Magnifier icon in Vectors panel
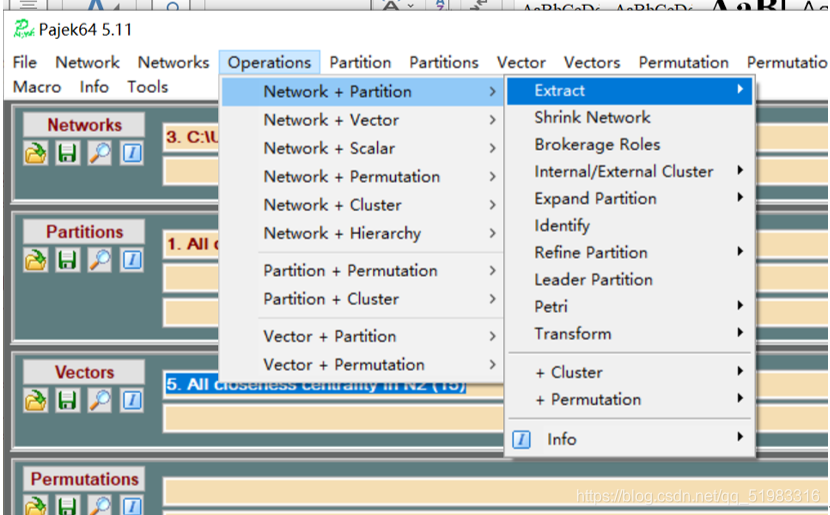The height and width of the screenshot is (515, 830). (x=100, y=401)
